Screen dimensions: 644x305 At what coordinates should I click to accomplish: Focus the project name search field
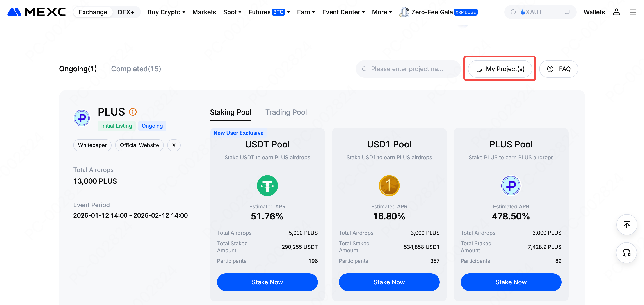(407, 69)
